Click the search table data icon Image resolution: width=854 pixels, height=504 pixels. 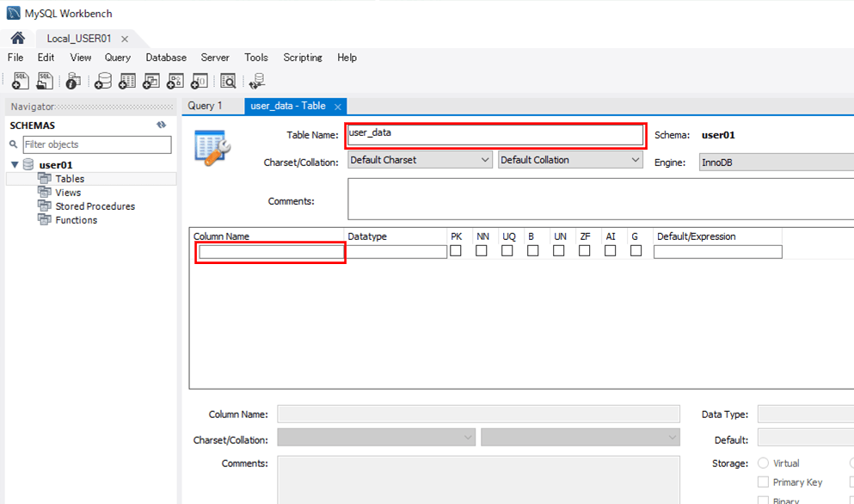tap(228, 81)
